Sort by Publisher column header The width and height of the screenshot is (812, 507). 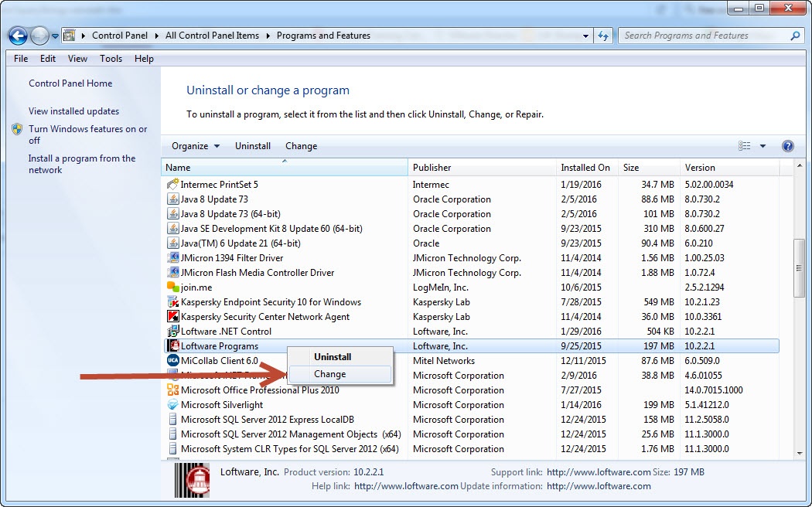click(482, 168)
